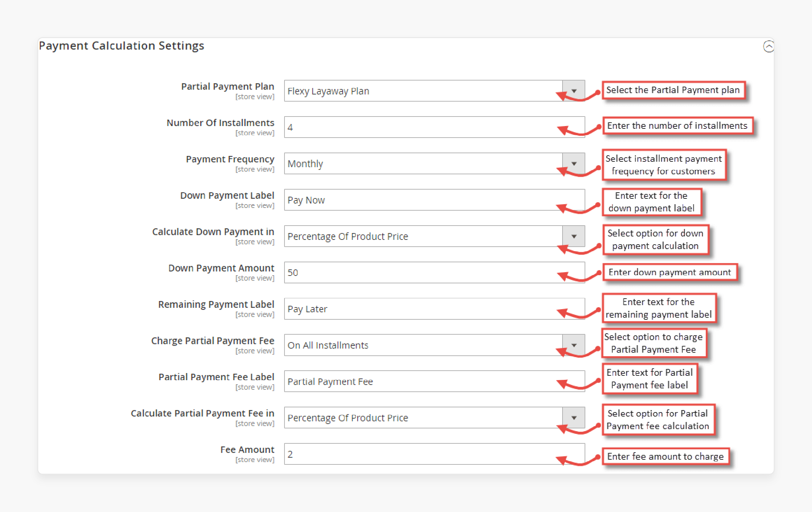This screenshot has width=812, height=512.
Task: Click the Down Payment Amount field
Action: pos(434,272)
